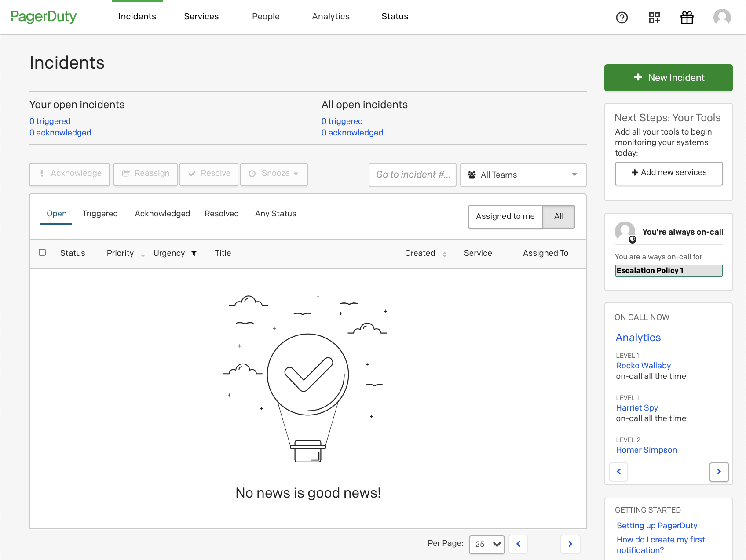Screen dimensions: 746x560
Task: Open your 0 acknowledged incidents link
Action: pyautogui.click(x=60, y=133)
